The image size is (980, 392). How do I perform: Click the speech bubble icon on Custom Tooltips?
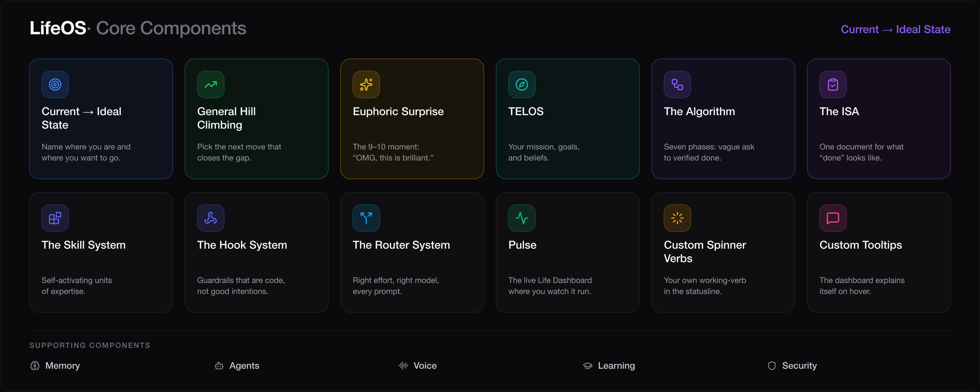coord(833,218)
